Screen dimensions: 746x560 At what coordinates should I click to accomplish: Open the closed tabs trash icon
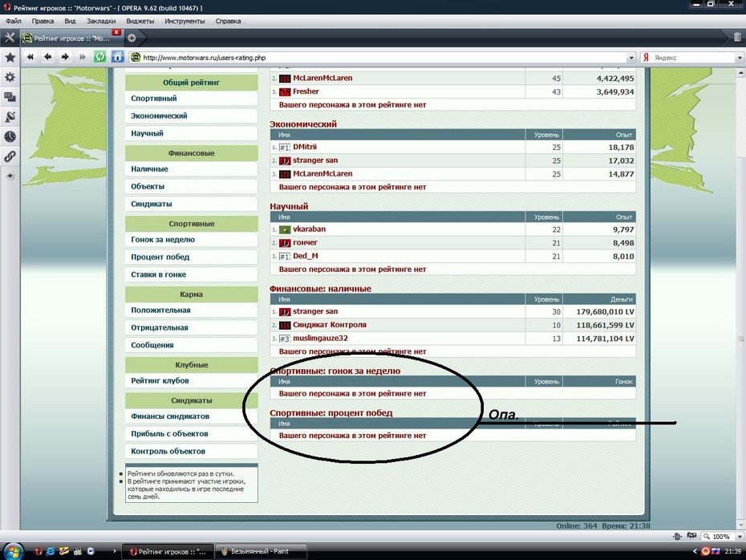pos(737,37)
